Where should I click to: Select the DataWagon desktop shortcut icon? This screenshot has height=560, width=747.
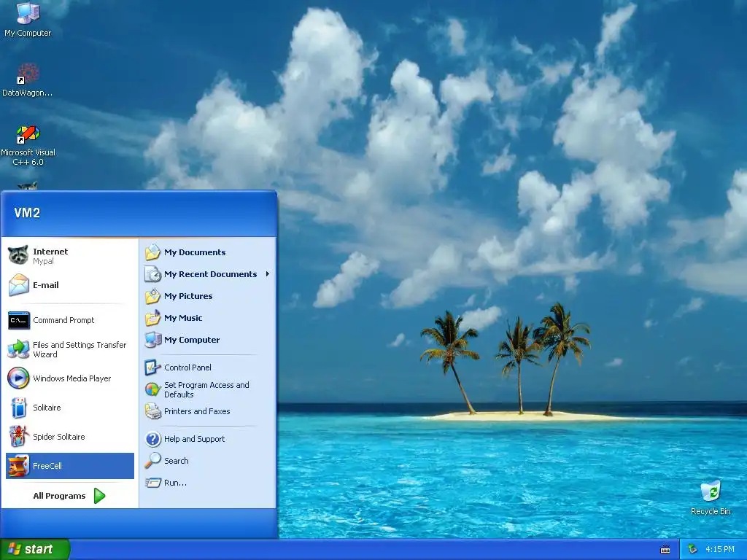(28, 74)
